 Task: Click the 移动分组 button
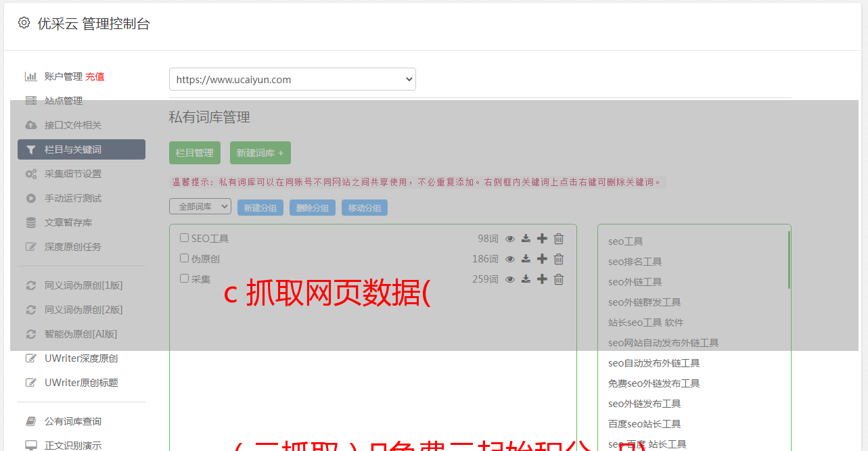coord(365,208)
